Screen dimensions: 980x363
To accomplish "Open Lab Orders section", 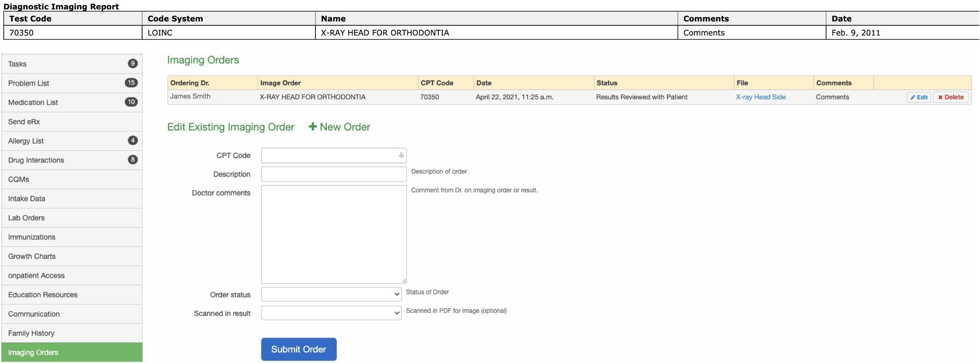I will click(72, 218).
